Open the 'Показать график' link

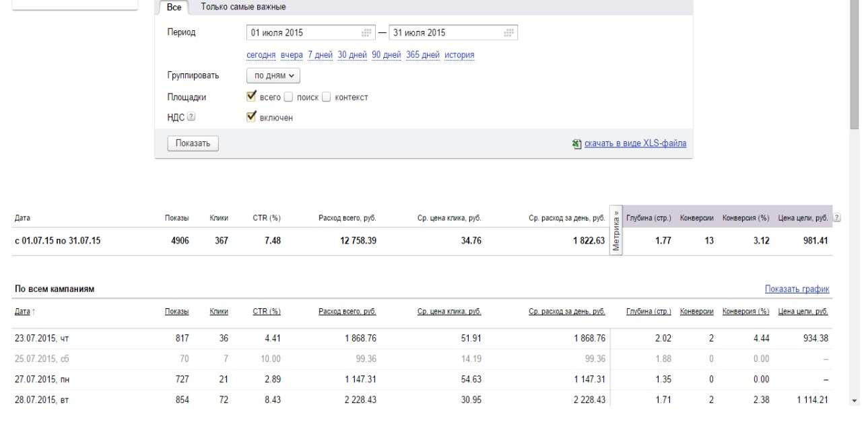[797, 289]
